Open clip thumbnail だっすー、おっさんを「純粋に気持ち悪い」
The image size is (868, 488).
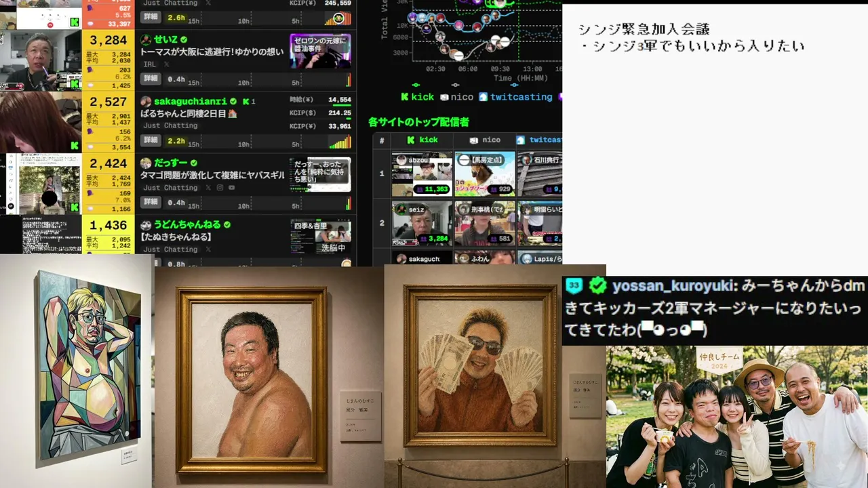click(320, 175)
